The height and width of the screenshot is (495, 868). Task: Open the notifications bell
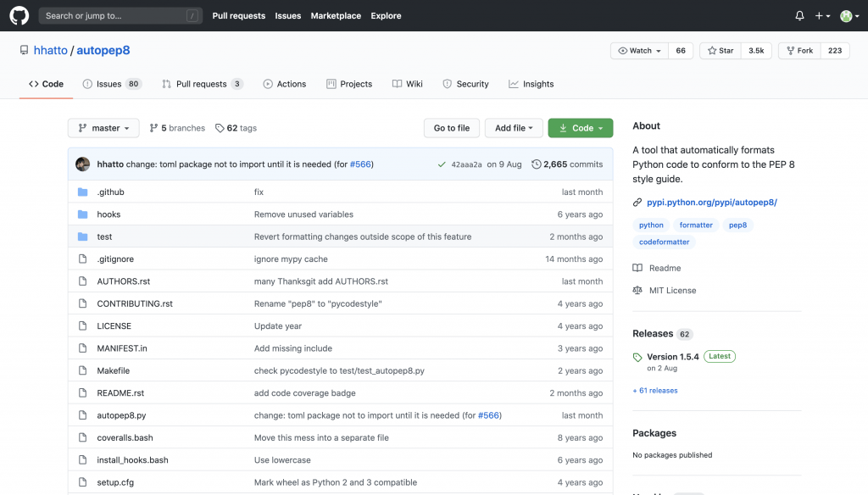click(799, 15)
